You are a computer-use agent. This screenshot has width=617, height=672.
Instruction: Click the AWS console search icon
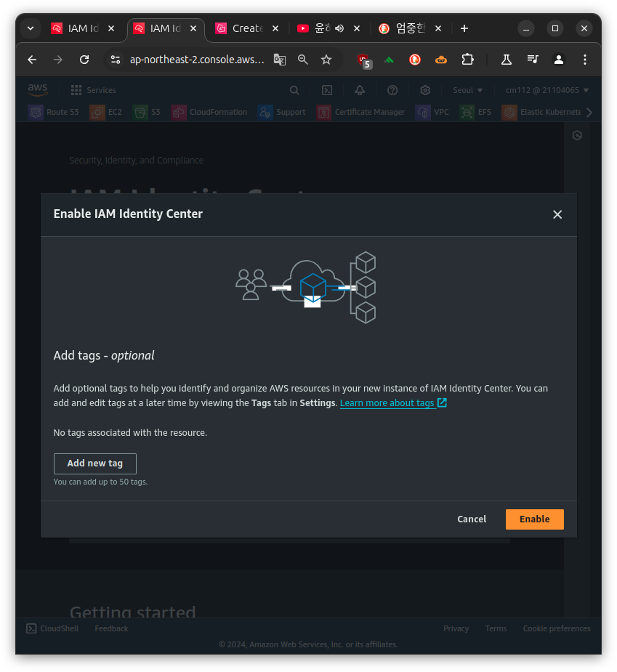(x=294, y=90)
